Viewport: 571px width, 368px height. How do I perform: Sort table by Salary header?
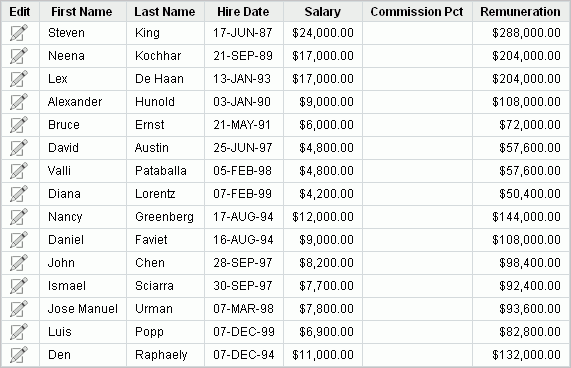point(323,12)
